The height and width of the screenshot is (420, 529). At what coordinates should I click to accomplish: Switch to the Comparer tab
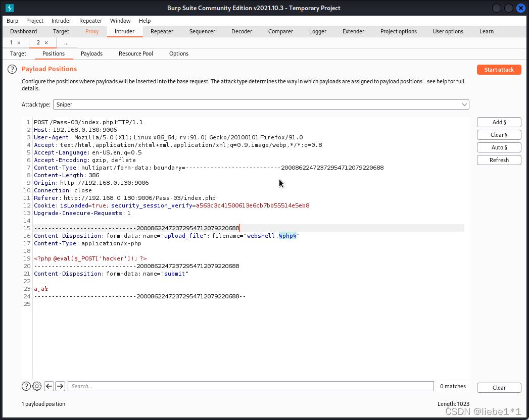point(280,31)
